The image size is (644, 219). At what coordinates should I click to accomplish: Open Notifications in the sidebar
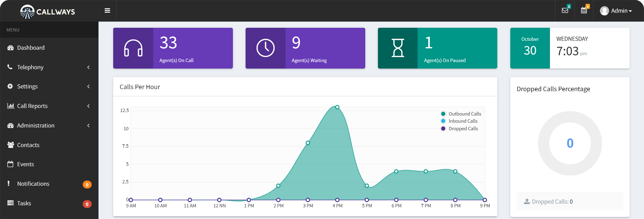[x=33, y=184]
